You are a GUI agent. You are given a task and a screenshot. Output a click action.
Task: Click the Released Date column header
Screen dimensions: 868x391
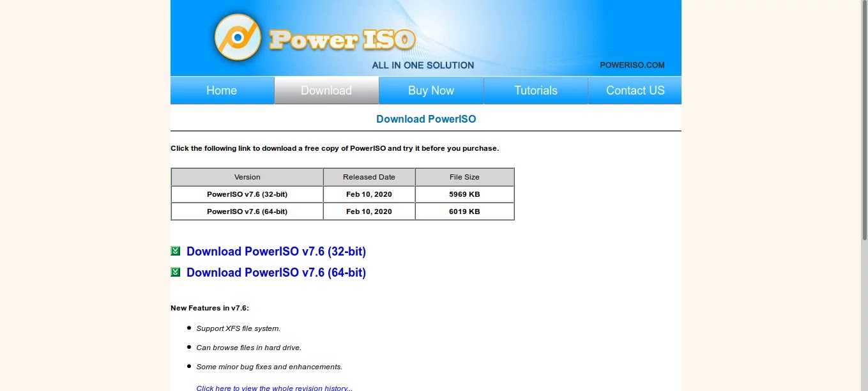click(x=369, y=177)
